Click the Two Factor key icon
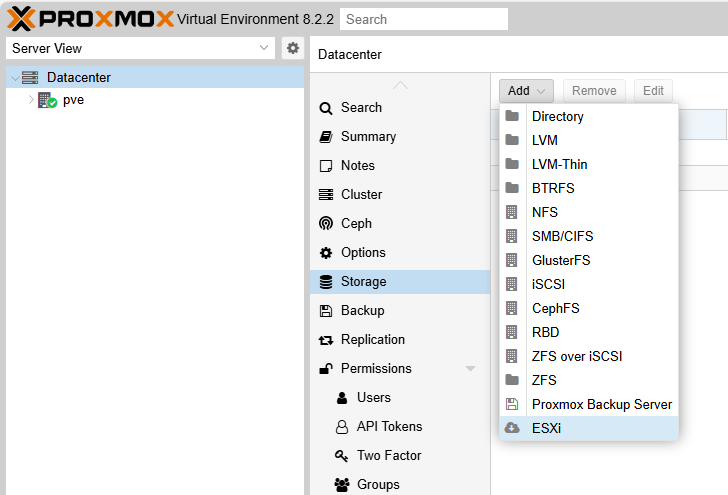This screenshot has width=728, height=495. [x=342, y=456]
